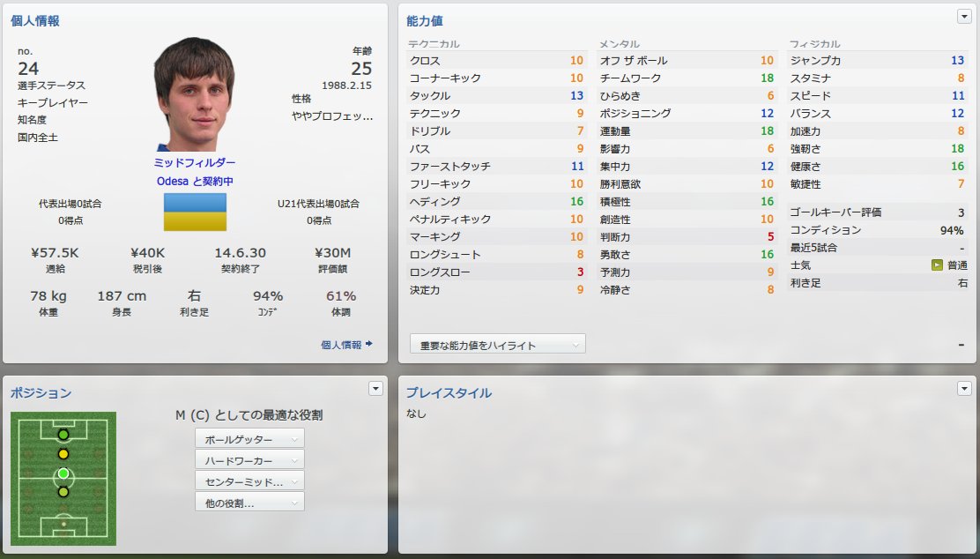
Task: Open the プレイスタイル panel options dropdown
Action: point(964,388)
